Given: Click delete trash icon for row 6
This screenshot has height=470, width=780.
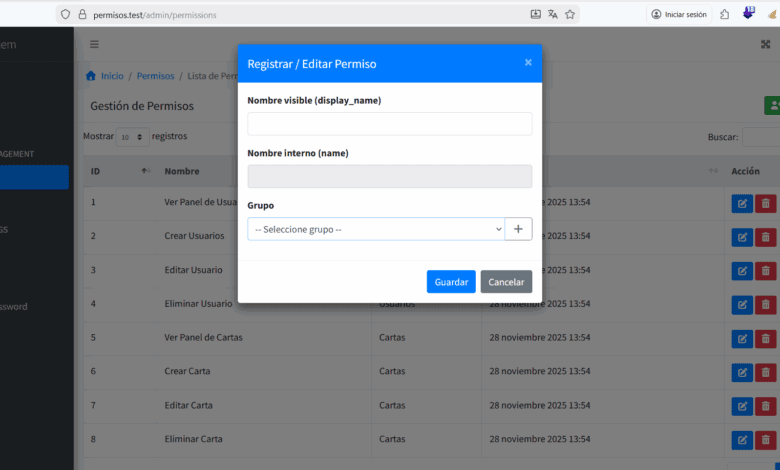Looking at the screenshot, I should [765, 371].
